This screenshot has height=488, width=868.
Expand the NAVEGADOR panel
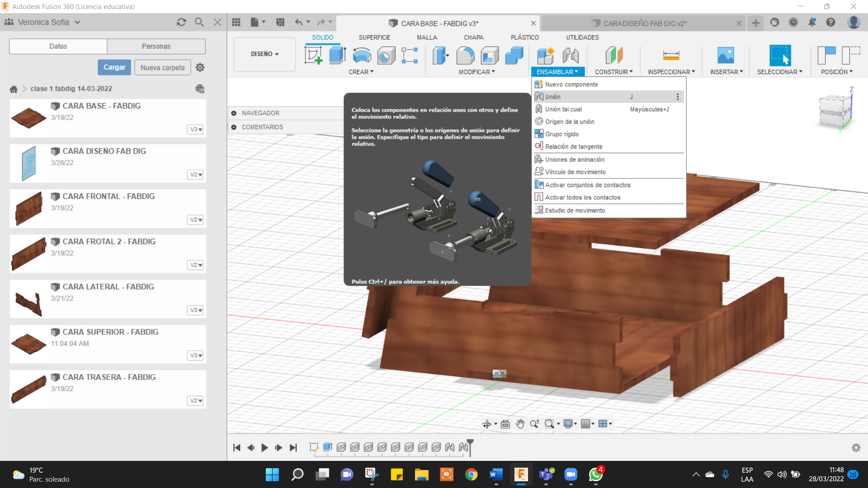point(234,113)
